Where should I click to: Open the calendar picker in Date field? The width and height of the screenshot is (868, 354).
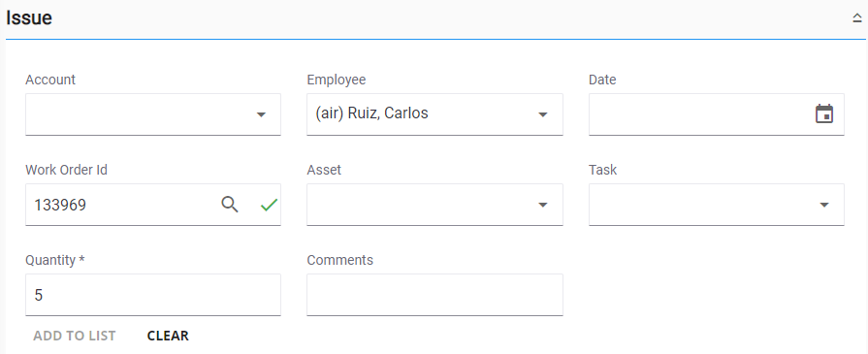point(824,114)
